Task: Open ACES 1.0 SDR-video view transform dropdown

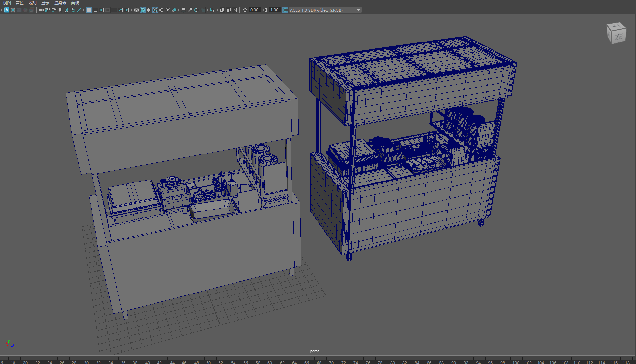Action: 358,10
